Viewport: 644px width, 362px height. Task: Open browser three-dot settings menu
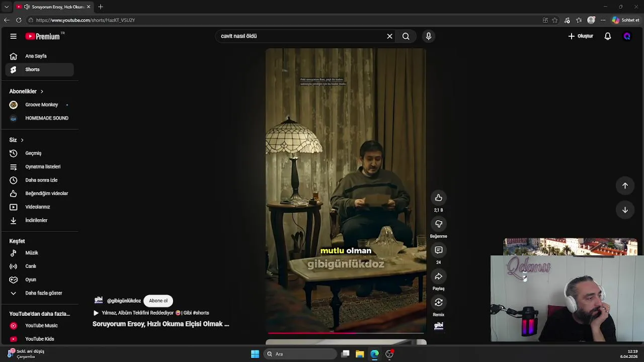click(603, 20)
